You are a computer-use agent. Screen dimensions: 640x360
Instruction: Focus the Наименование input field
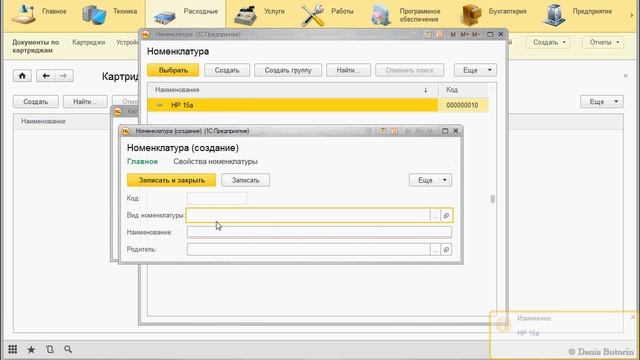[x=319, y=232]
